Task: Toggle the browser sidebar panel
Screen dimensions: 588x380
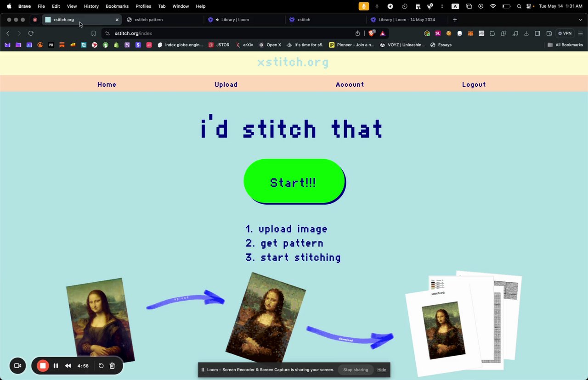Action: [537, 33]
